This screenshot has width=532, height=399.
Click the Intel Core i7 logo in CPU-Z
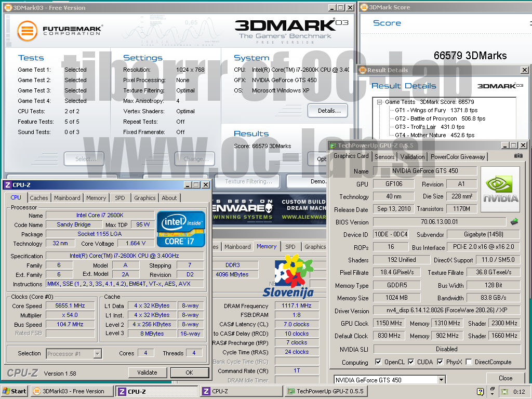pyautogui.click(x=181, y=229)
